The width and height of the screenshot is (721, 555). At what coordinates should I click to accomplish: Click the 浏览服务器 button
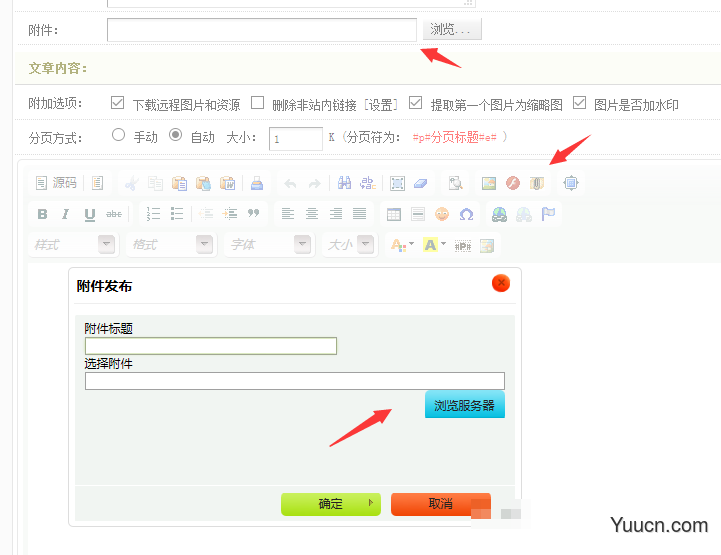(465, 405)
